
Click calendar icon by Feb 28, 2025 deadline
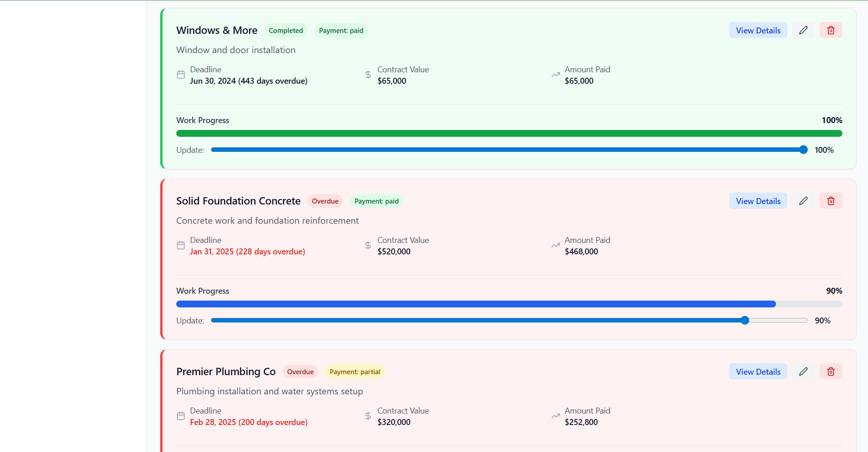[x=181, y=416]
